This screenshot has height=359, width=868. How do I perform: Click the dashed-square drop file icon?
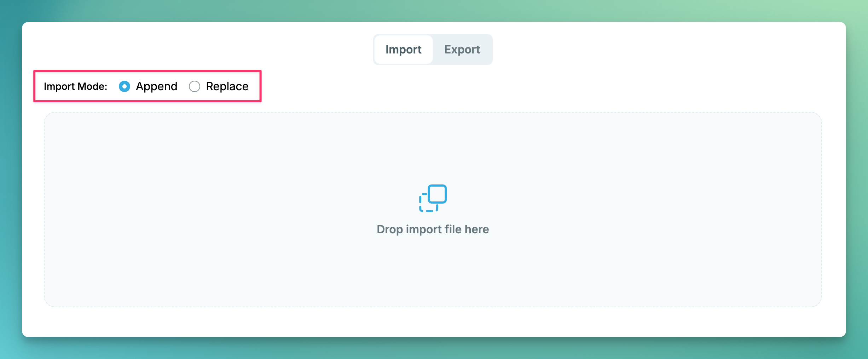(x=433, y=198)
